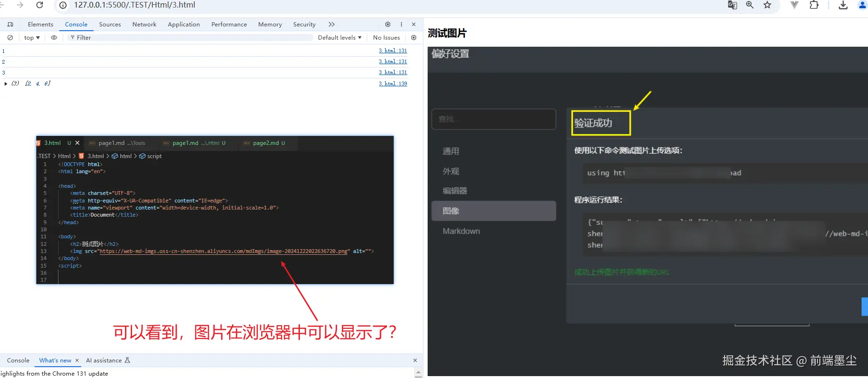Open DevTools settings gear
Image resolution: width=868 pixels, height=378 pixels.
pos(388,25)
